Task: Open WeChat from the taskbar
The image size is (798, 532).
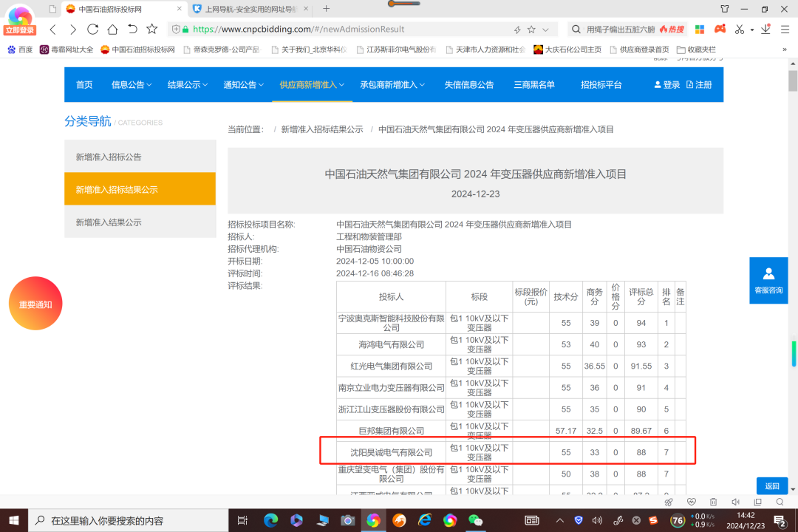Action: (x=475, y=520)
